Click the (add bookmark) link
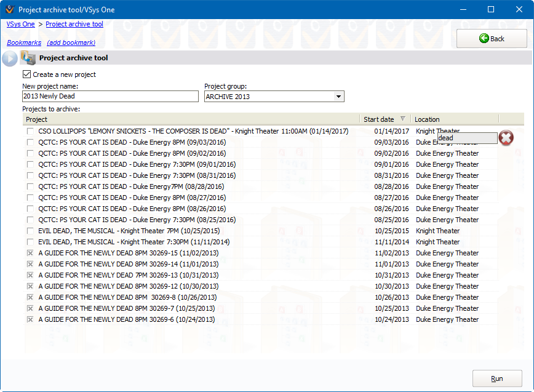 click(71, 42)
